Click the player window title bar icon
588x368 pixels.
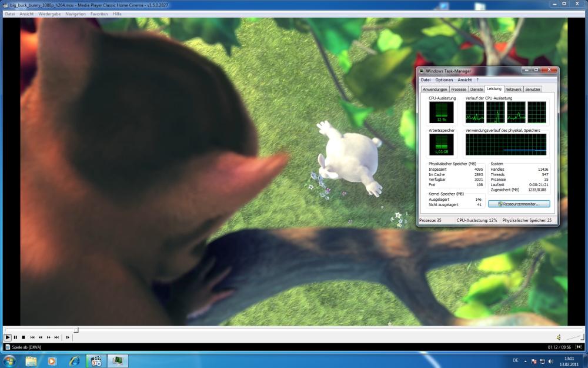pos(6,5)
